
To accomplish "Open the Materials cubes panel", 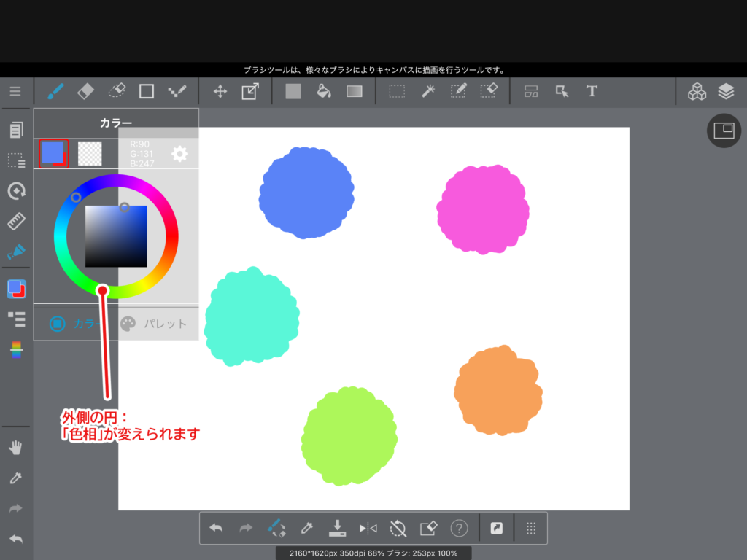I will 697,91.
